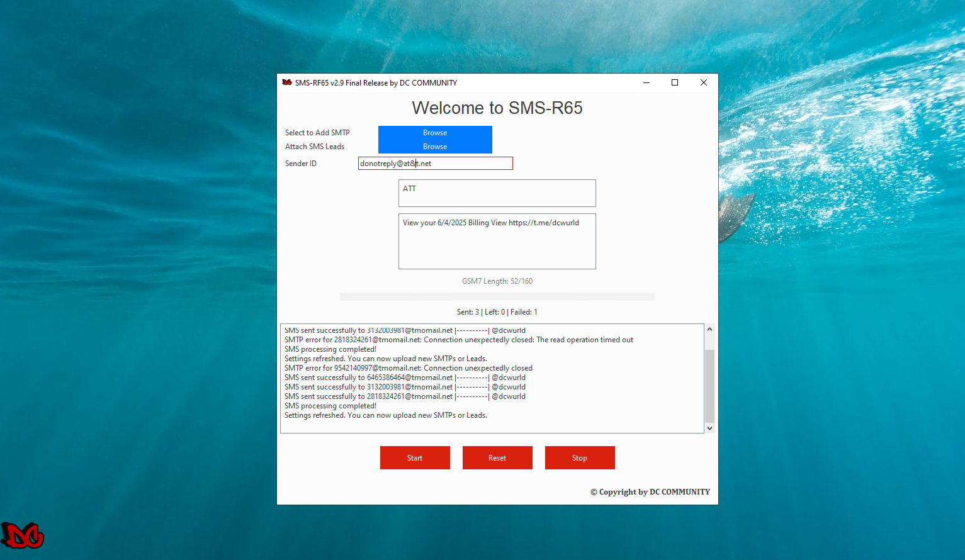965x560 pixels.
Task: Minimize the SMS-RF65 window
Action: [646, 82]
